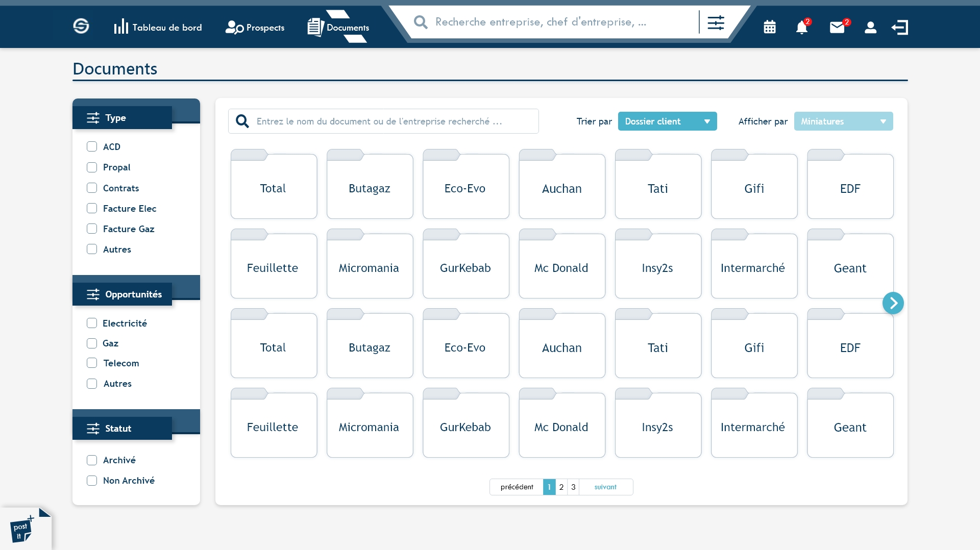The image size is (980, 550).
Task: Focus the document name search field
Action: (x=383, y=121)
